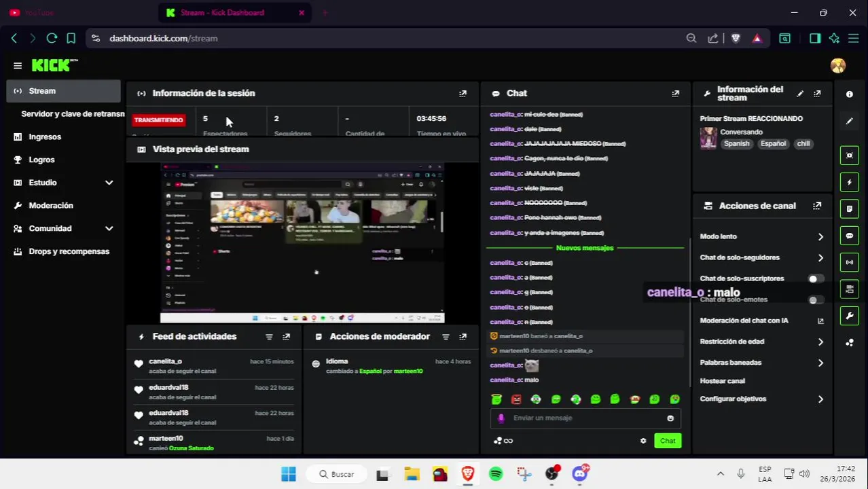Reload the page in browser toolbar
This screenshot has width=868, height=489.
pos(52,39)
